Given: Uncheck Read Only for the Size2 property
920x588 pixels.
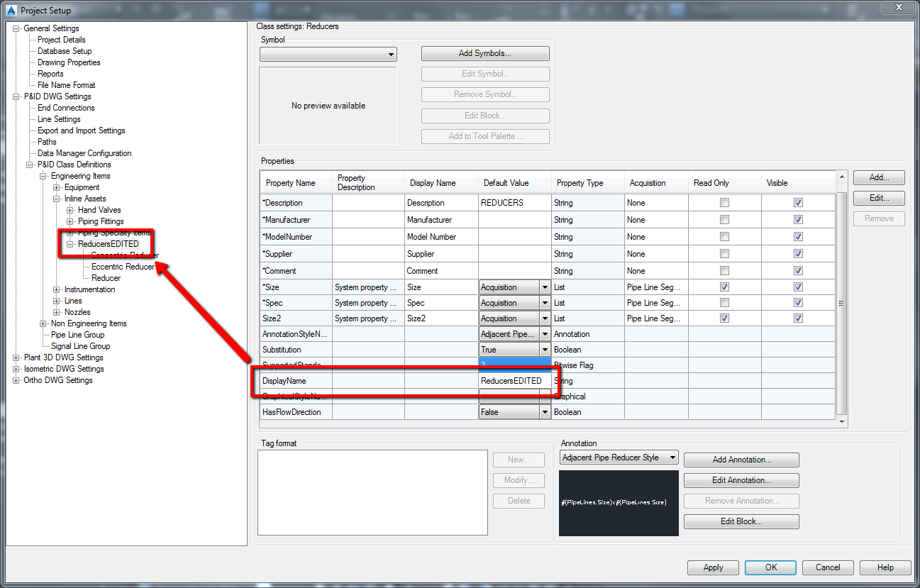Looking at the screenshot, I should coord(724,318).
